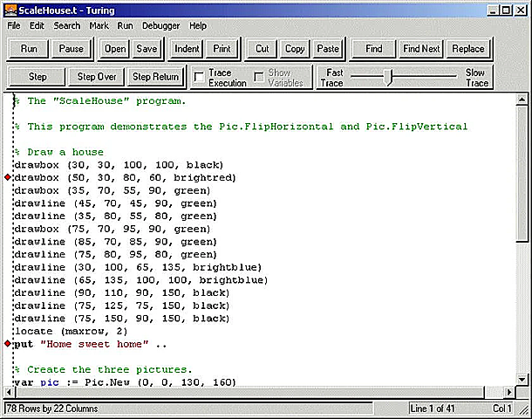
Task: Click the comment line 'The "ScaleHouse" program.'
Action: pos(99,101)
